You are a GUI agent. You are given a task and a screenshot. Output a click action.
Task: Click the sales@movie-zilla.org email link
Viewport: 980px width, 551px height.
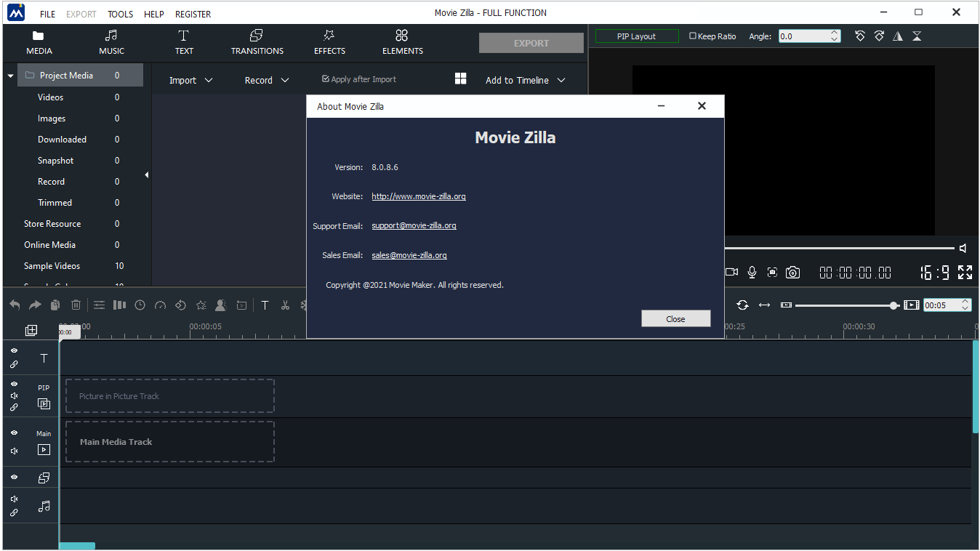(409, 255)
